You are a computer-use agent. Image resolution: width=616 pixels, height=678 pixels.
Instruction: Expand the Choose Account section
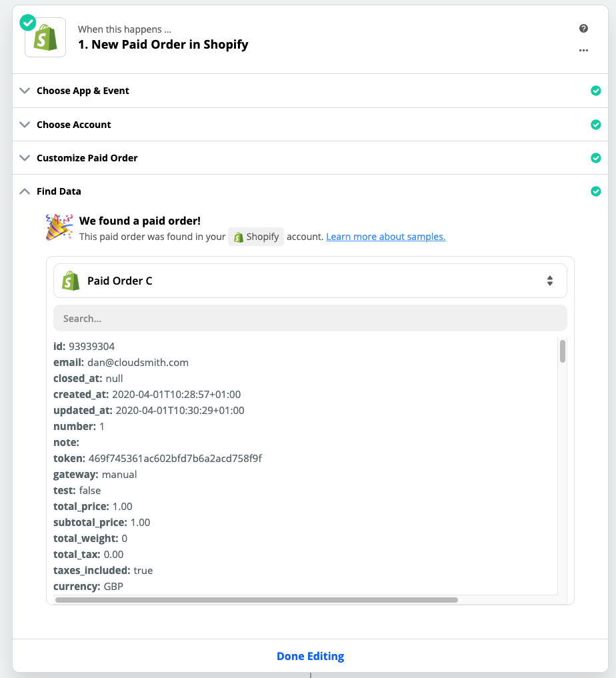coord(311,125)
